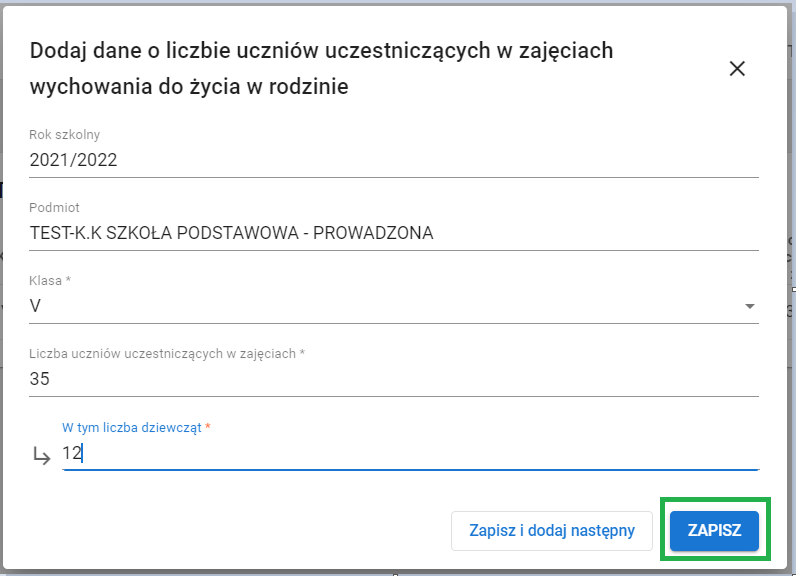Close the dialog with the X icon
Viewport: 796px width, 576px height.
(737, 68)
